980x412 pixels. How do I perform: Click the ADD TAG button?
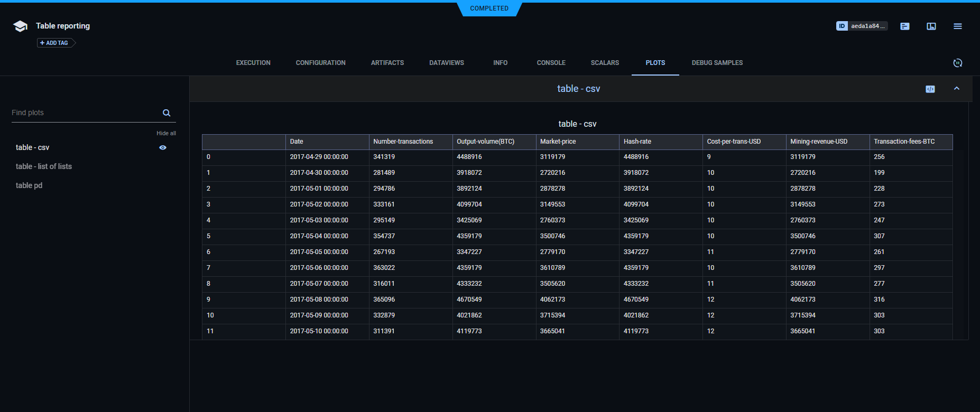(x=54, y=43)
